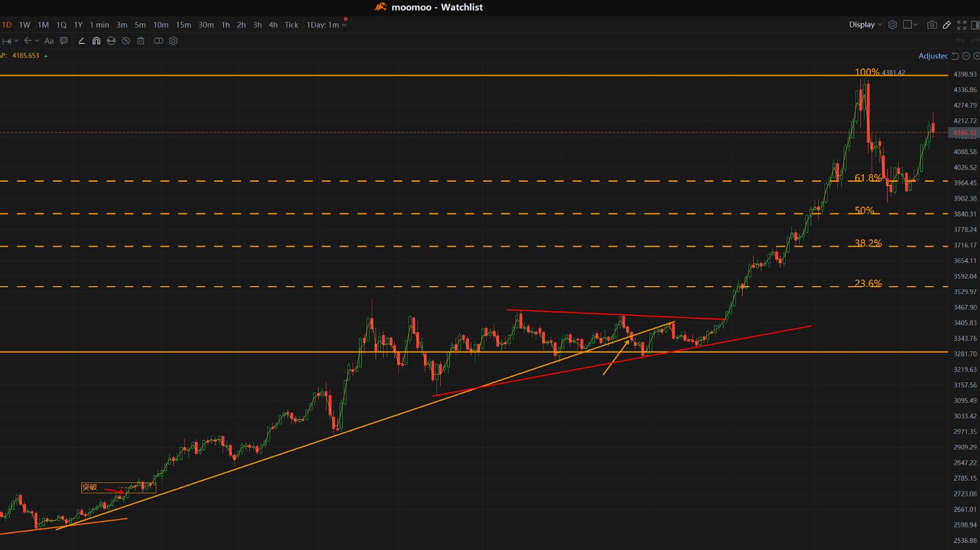980x550 pixels.
Task: Switch to the 1D timeframe tab
Action: [x=7, y=25]
